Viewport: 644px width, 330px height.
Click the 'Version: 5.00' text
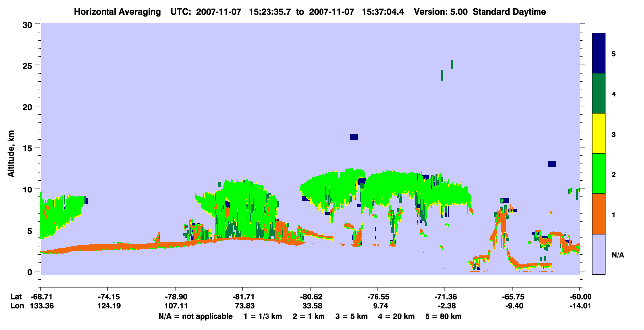(441, 12)
